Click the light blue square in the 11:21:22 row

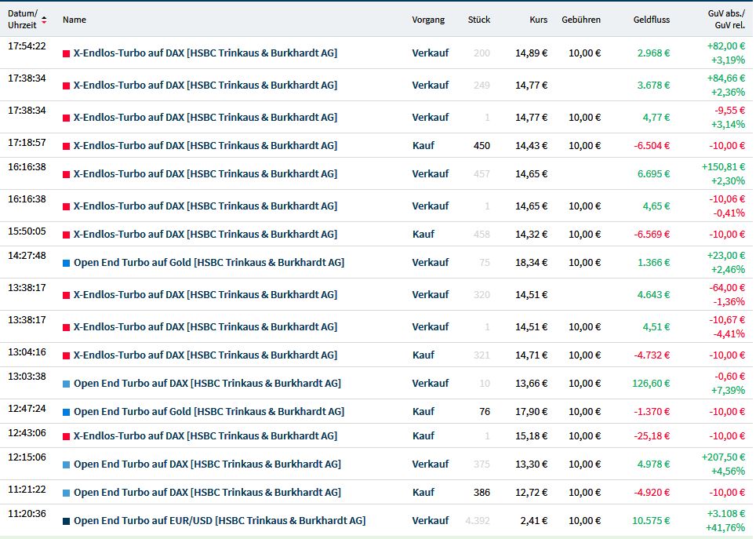66,493
